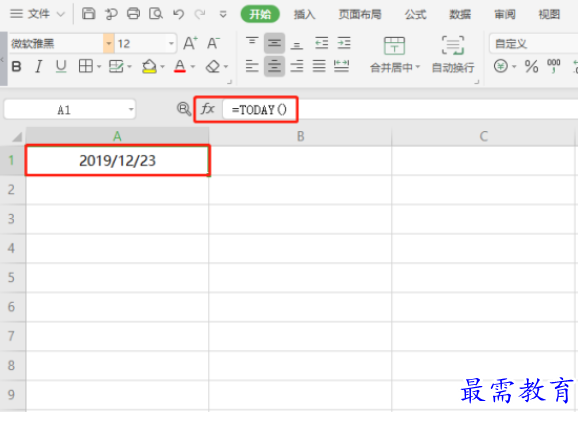
Task: Expand the cell style dropdown arrow
Action: (129, 67)
